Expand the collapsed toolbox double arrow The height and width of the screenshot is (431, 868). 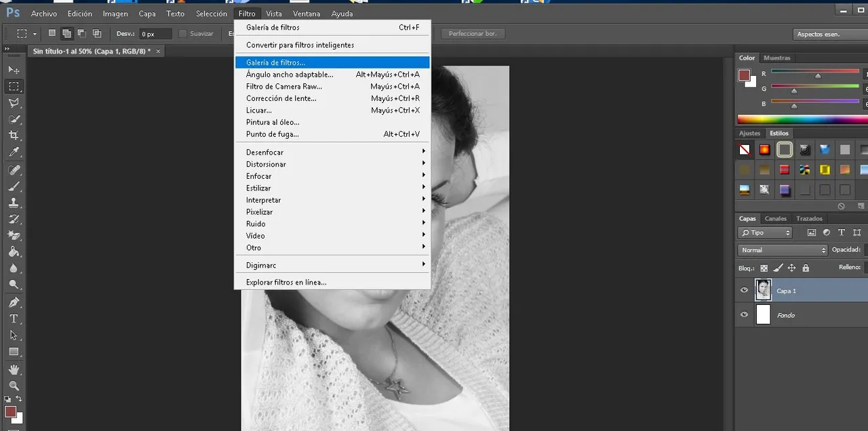(x=7, y=49)
